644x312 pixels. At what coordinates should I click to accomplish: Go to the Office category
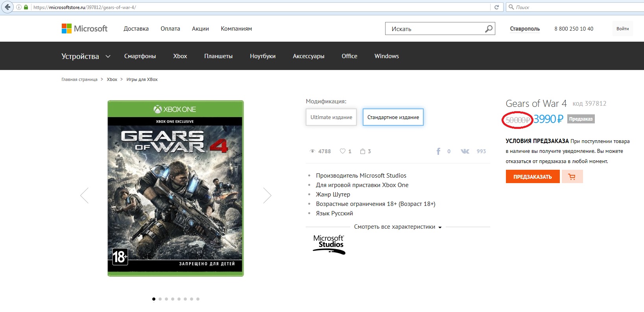coord(349,56)
